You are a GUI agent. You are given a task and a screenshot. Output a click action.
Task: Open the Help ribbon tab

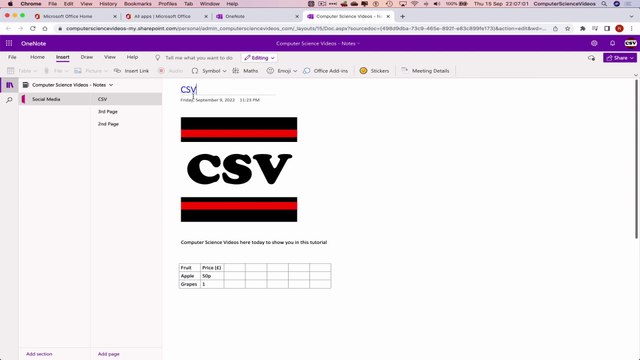[132, 57]
